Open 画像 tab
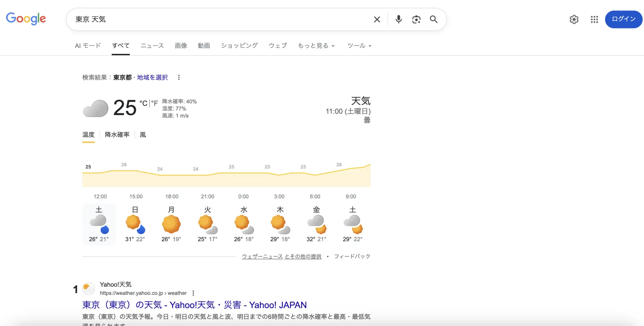Viewport: 644px width, 326px height. click(x=181, y=46)
